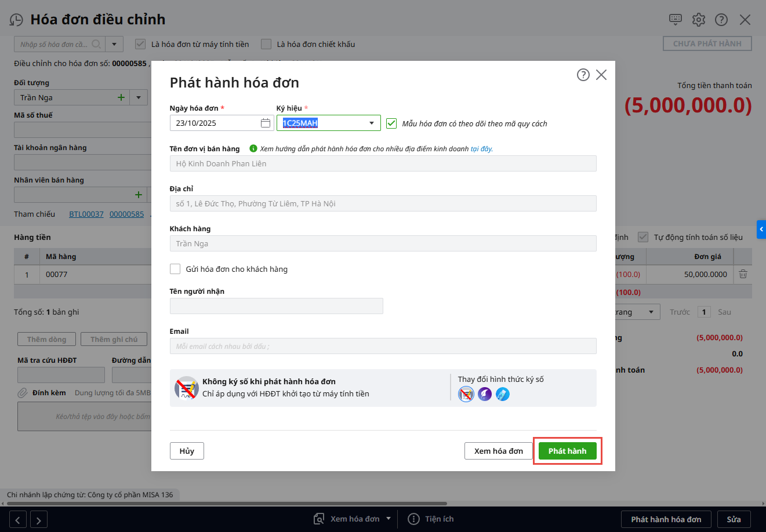Image resolution: width=766 pixels, height=532 pixels.
Task: Open the tại đây guide link
Action: pyautogui.click(x=481, y=149)
